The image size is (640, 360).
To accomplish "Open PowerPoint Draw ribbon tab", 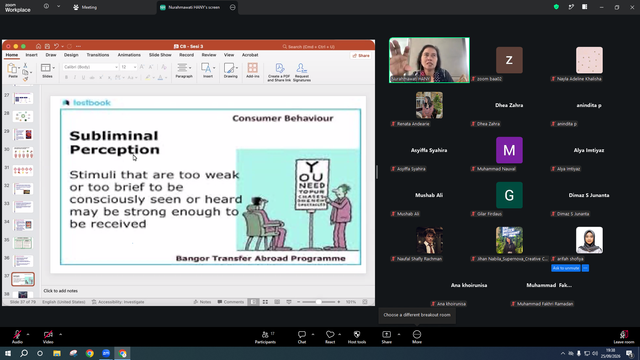I will tap(51, 55).
